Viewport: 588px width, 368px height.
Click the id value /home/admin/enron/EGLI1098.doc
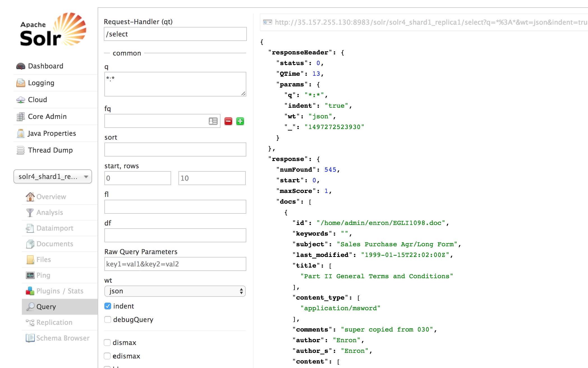(381, 223)
